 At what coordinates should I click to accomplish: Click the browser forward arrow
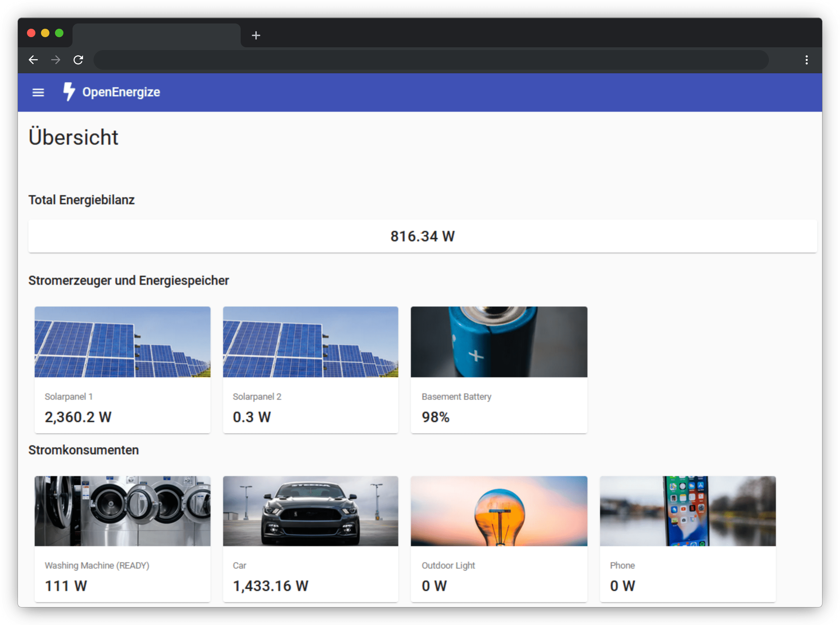[x=56, y=60]
